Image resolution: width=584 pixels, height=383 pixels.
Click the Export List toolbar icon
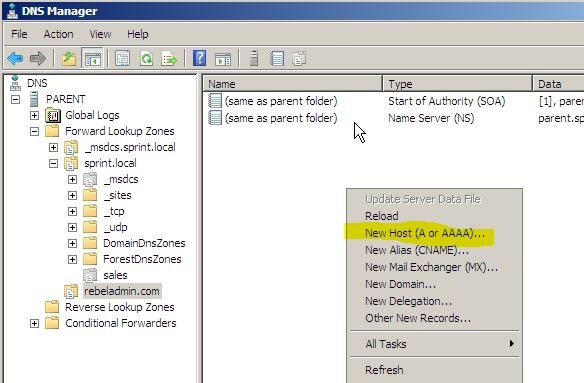(x=169, y=58)
